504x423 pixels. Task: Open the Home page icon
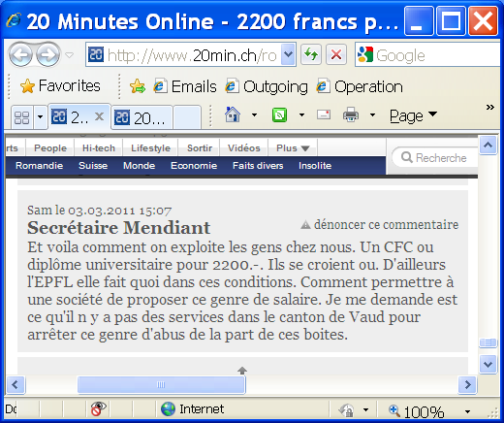click(233, 114)
